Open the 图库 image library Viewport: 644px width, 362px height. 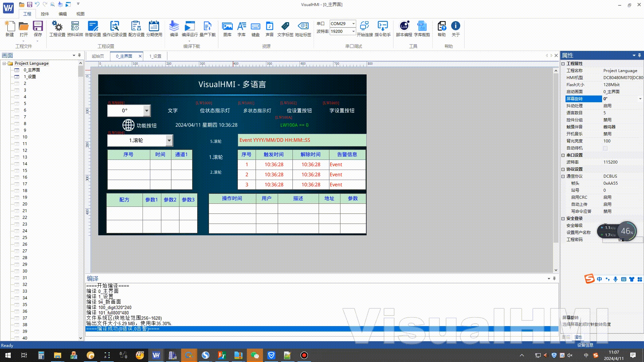[x=227, y=26]
